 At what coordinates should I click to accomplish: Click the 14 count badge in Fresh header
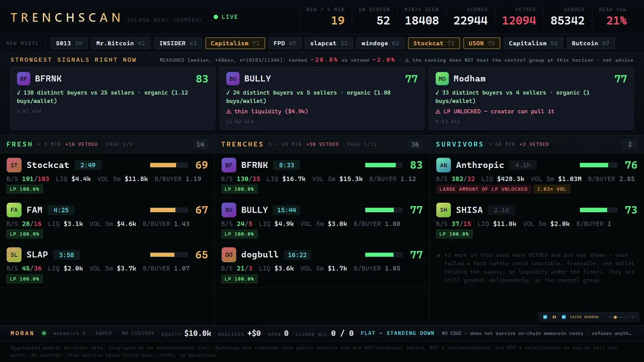coord(200,144)
